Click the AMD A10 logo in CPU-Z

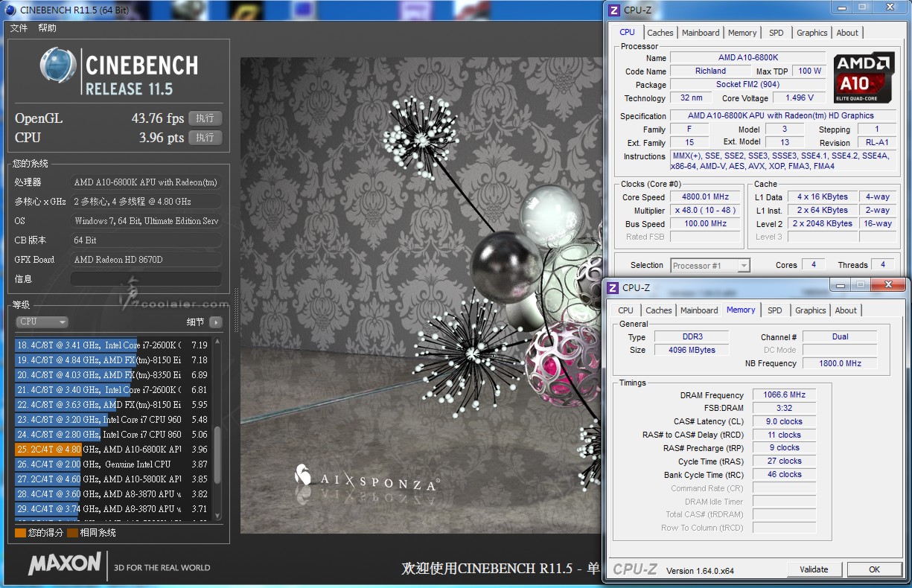click(x=864, y=77)
